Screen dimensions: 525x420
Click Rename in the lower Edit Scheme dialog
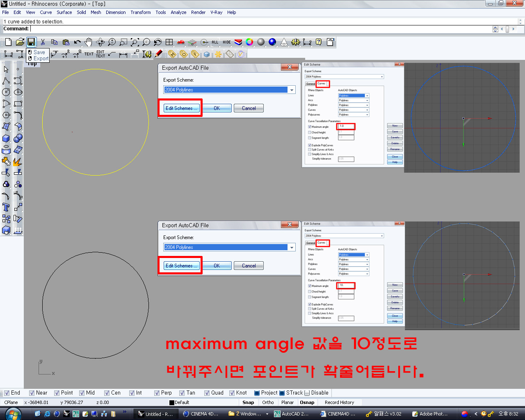point(395,308)
